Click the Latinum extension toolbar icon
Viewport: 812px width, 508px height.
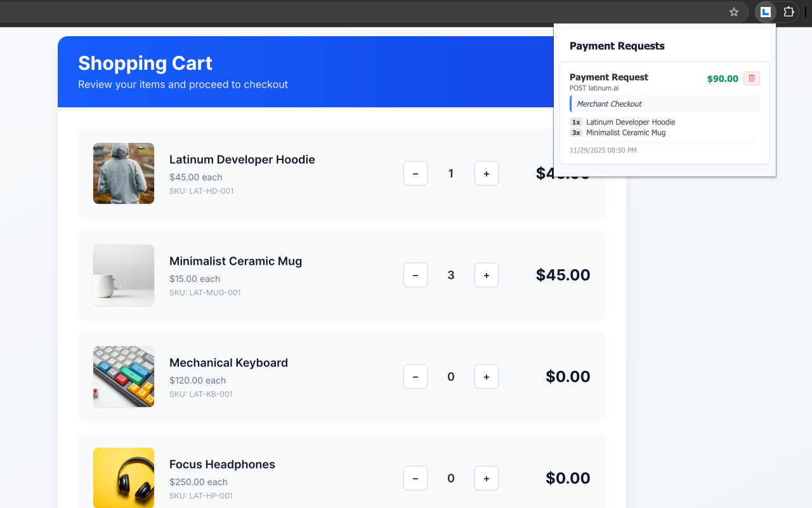(764, 12)
